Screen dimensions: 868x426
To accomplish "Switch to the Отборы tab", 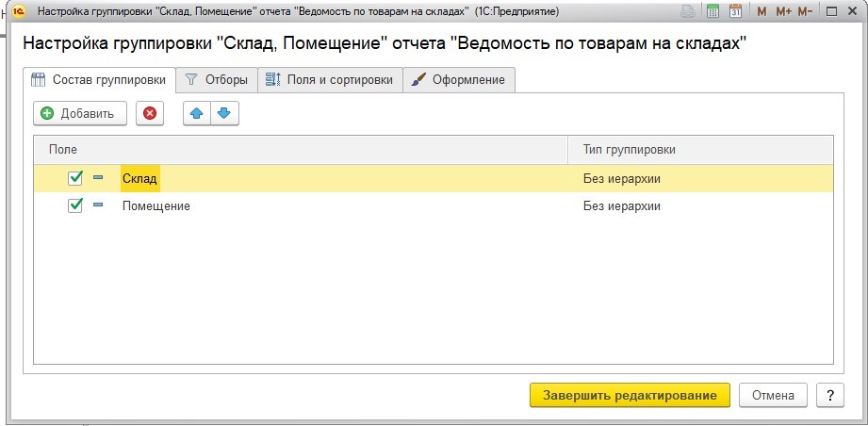I will [217, 80].
